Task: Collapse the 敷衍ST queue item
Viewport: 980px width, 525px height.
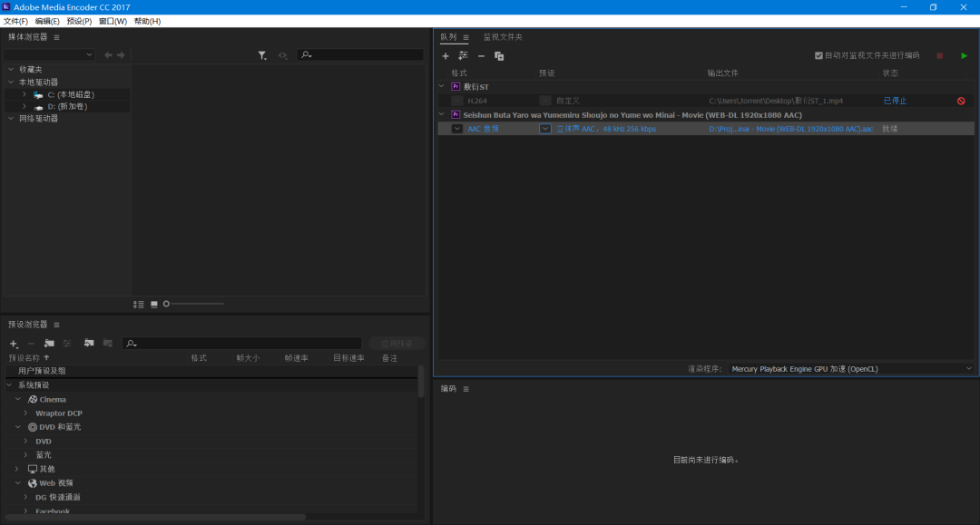Action: [x=442, y=86]
